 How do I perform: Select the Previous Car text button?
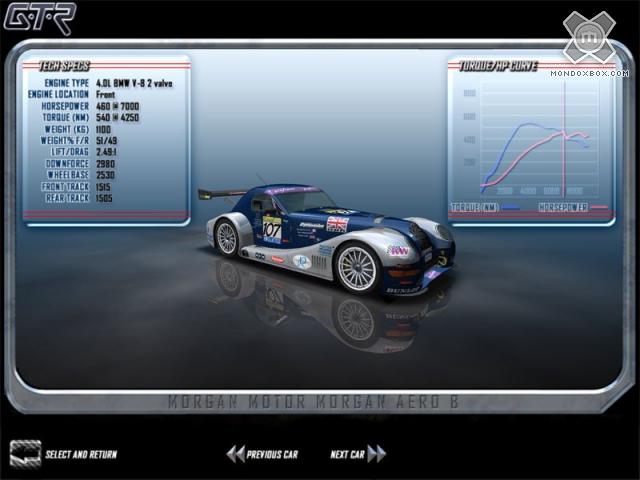272,454
